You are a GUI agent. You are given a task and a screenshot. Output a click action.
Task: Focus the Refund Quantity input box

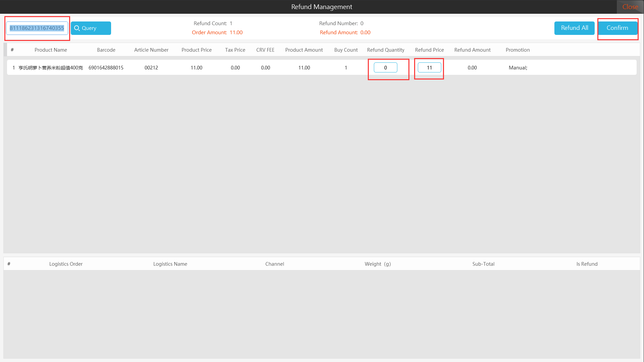pyautogui.click(x=385, y=68)
